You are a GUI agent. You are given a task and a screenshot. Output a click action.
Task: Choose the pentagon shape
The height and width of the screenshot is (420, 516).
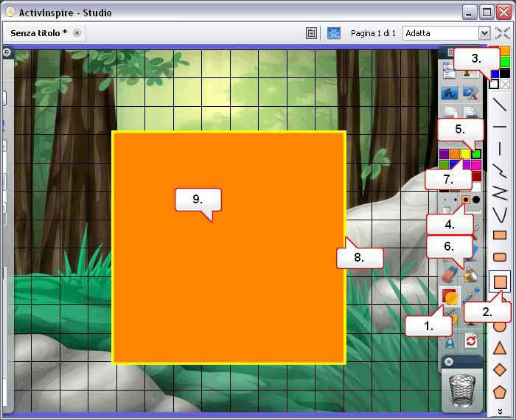(x=500, y=392)
